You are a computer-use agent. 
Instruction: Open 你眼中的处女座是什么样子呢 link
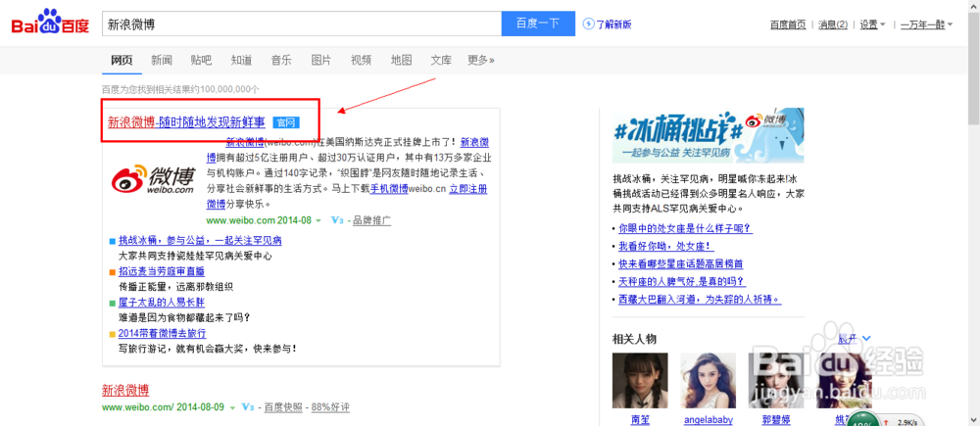(x=686, y=228)
